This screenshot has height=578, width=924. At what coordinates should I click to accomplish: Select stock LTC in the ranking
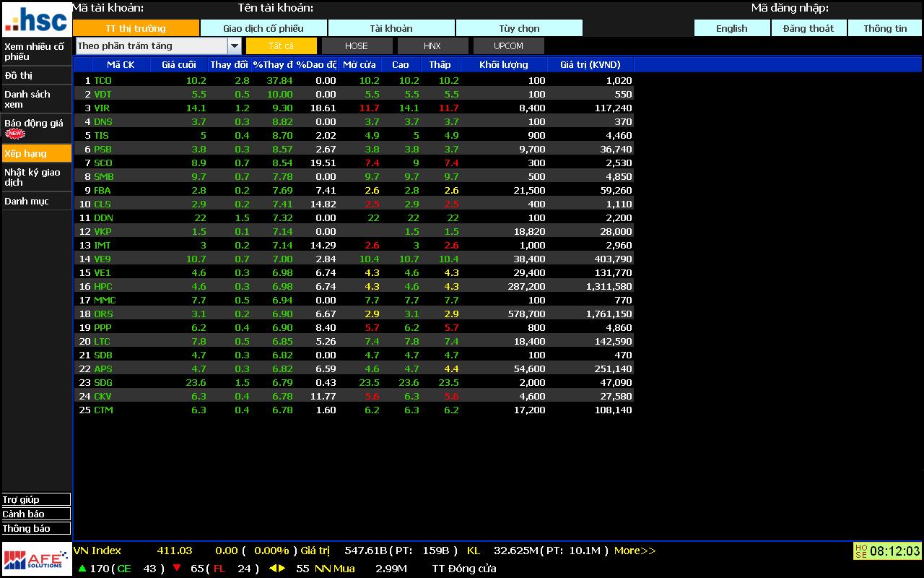103,341
